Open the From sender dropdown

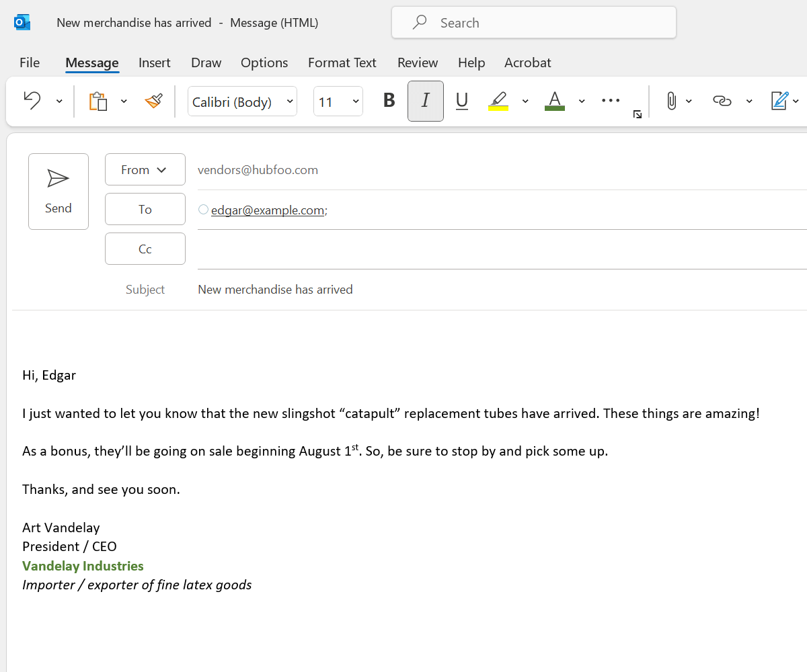click(145, 169)
